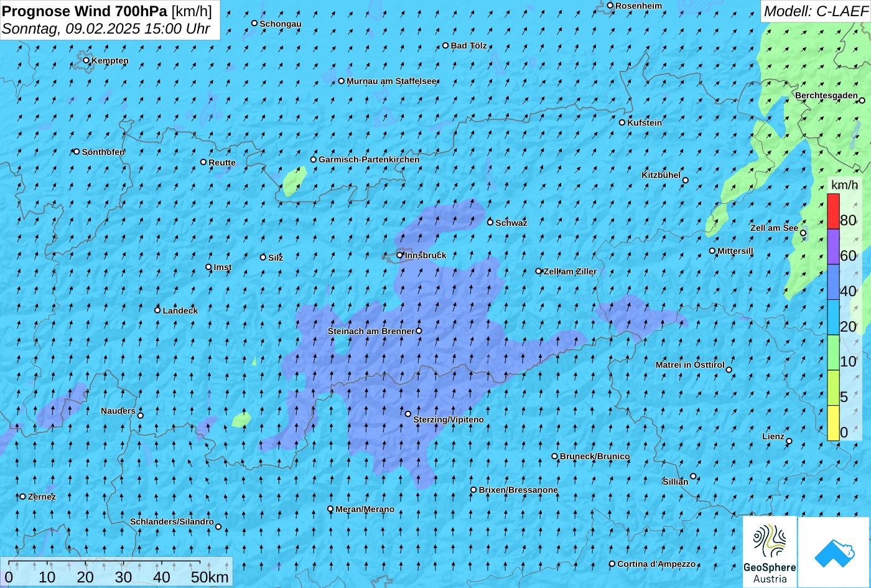Click the Schongau city marker

pyautogui.click(x=254, y=23)
